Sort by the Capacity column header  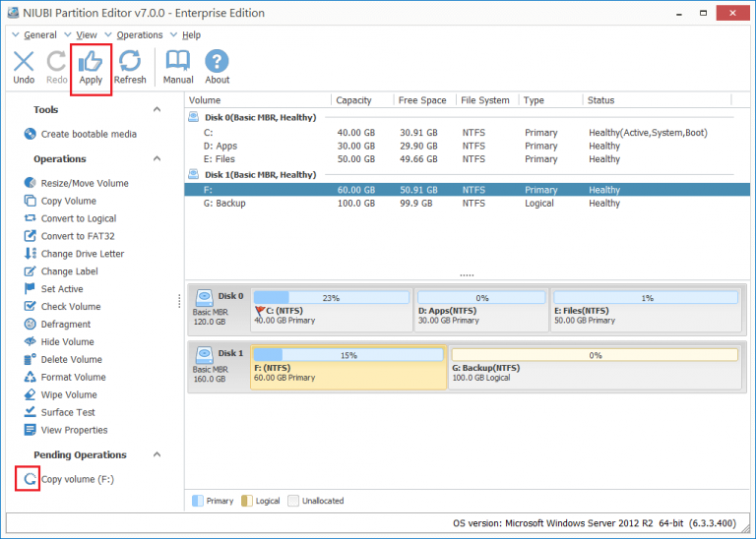click(x=362, y=100)
